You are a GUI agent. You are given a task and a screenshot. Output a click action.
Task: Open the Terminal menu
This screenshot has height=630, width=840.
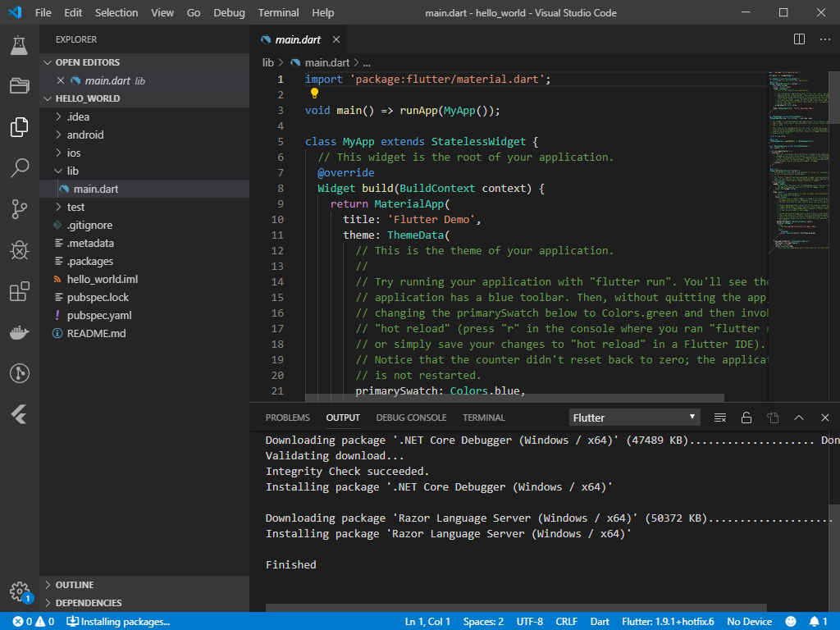coord(278,12)
